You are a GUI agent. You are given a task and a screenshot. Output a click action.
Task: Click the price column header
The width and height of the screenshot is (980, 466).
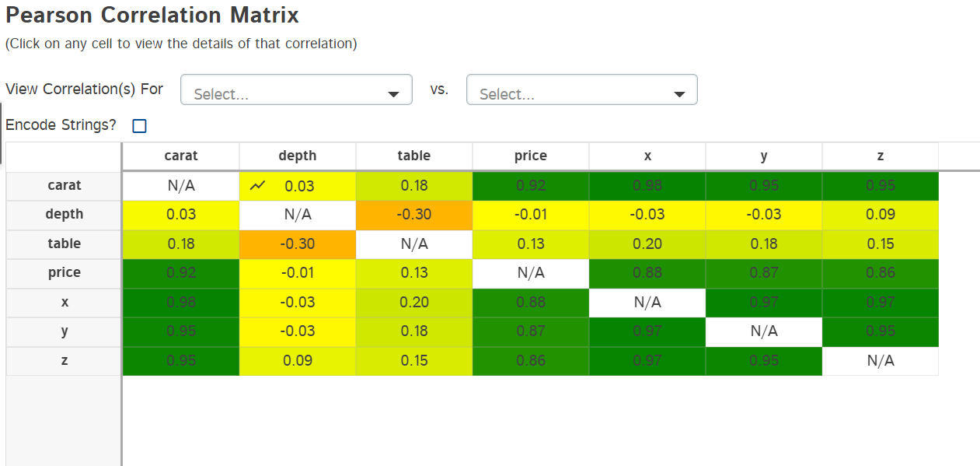click(531, 156)
